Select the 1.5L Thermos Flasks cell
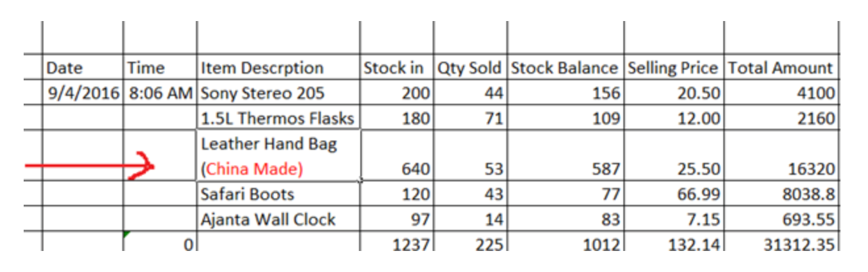Viewport: 868px width, 272px height. 278,118
